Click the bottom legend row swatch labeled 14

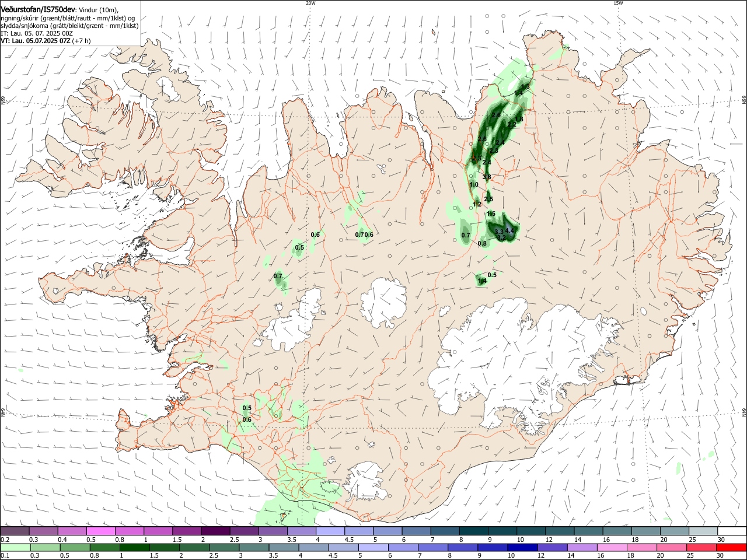582,547
